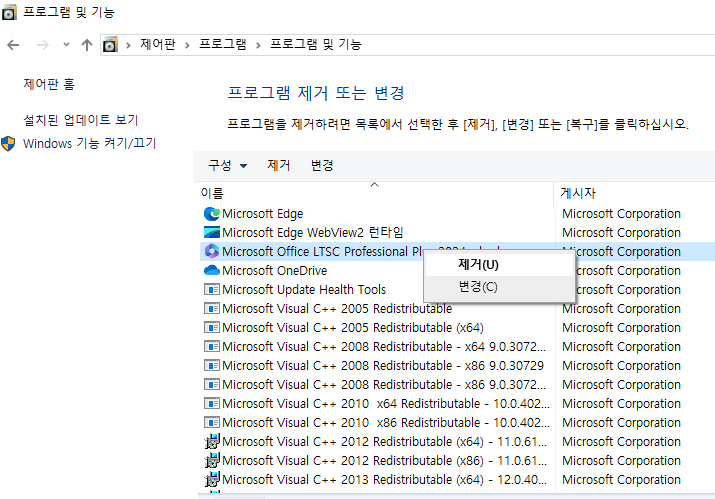Open 제어판 홈 link in sidebar

[x=49, y=84]
